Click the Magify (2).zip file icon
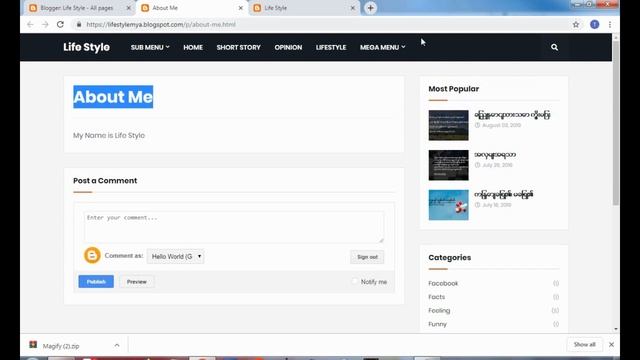The height and width of the screenshot is (360, 640). tap(33, 345)
